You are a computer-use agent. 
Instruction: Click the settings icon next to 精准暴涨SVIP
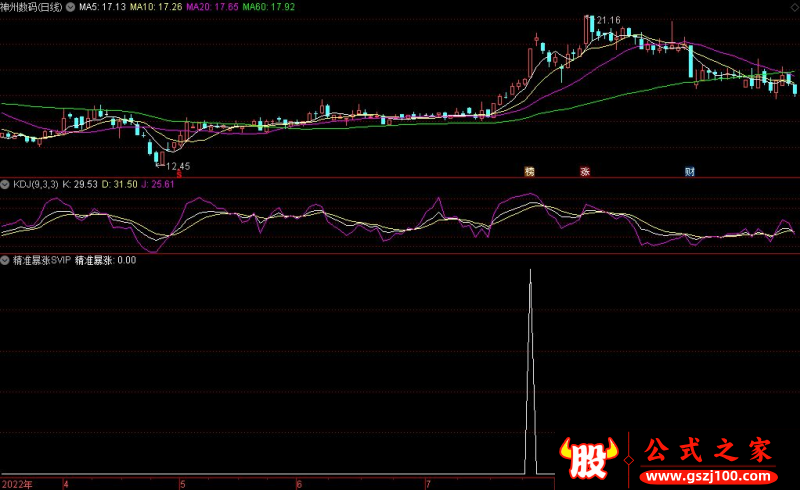[x=5, y=260]
